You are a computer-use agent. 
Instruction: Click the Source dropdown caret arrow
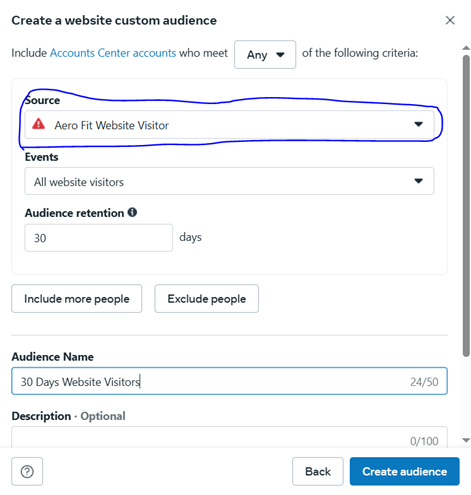click(418, 124)
